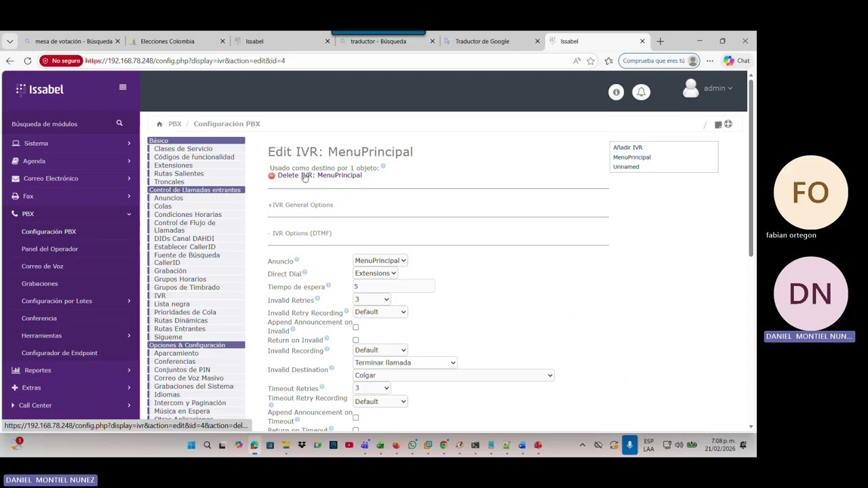868x488 pixels.
Task: Toggle the Issabel sidebar hamburger menu
Action: click(x=123, y=87)
